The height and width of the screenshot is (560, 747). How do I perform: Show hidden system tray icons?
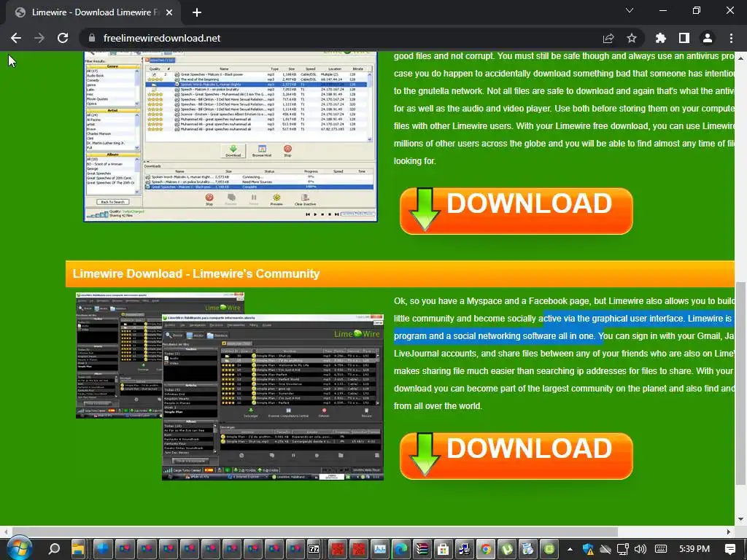[570, 549]
